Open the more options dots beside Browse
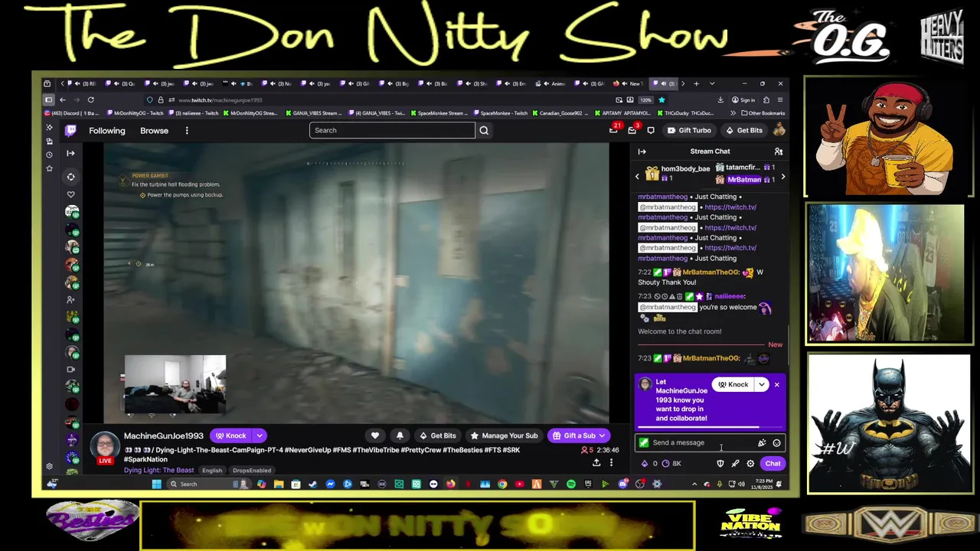Screen dimensions: 980x551 pyautogui.click(x=187, y=130)
